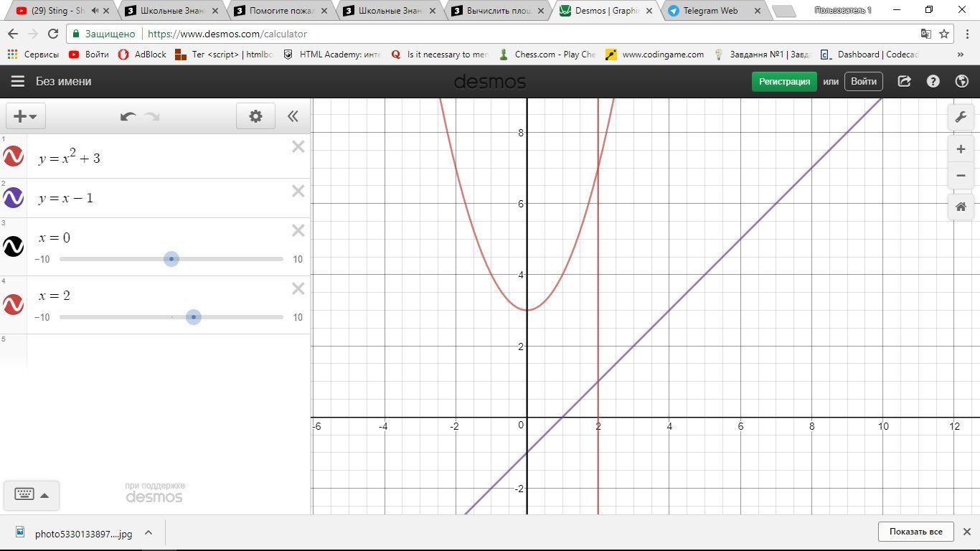
Task: Click the при поддержке desmos logo
Action: (x=155, y=492)
